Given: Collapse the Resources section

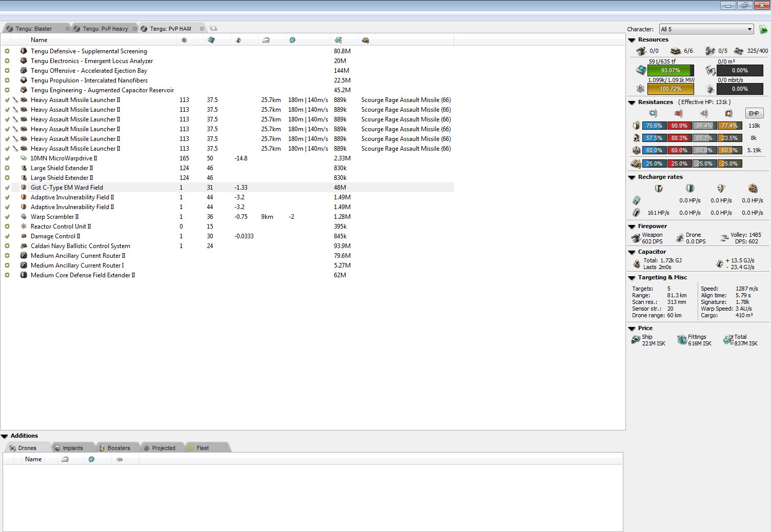Looking at the screenshot, I should coord(632,40).
